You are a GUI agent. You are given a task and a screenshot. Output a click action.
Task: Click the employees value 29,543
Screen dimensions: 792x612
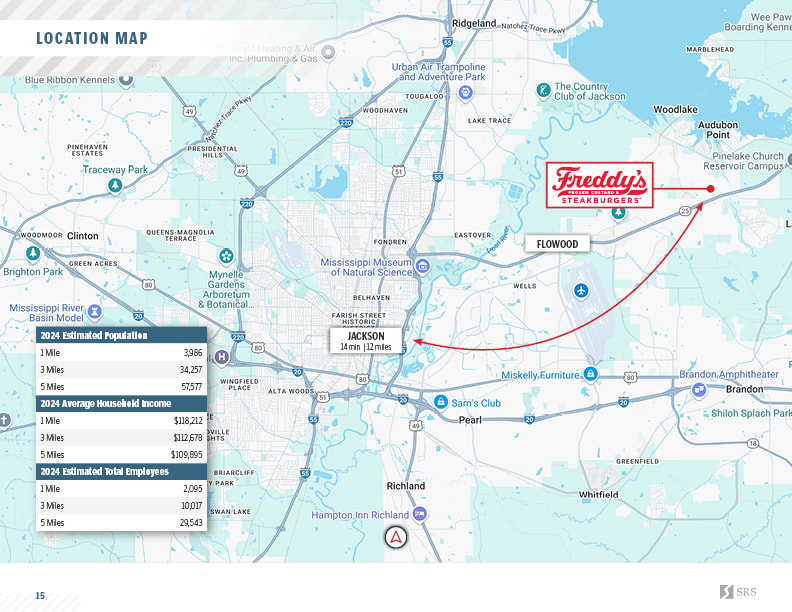coord(191,523)
